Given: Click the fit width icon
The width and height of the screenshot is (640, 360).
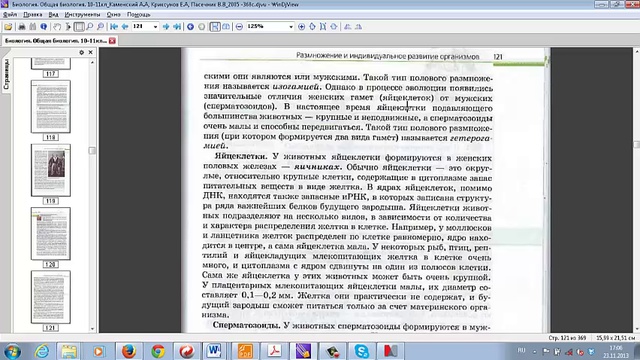Looking at the screenshot, I should [312, 27].
